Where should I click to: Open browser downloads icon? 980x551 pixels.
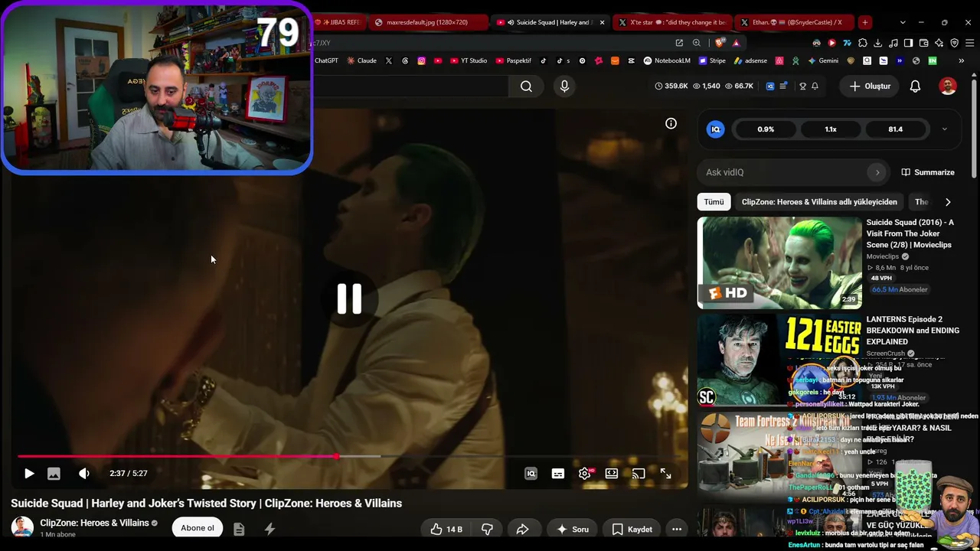click(x=877, y=43)
